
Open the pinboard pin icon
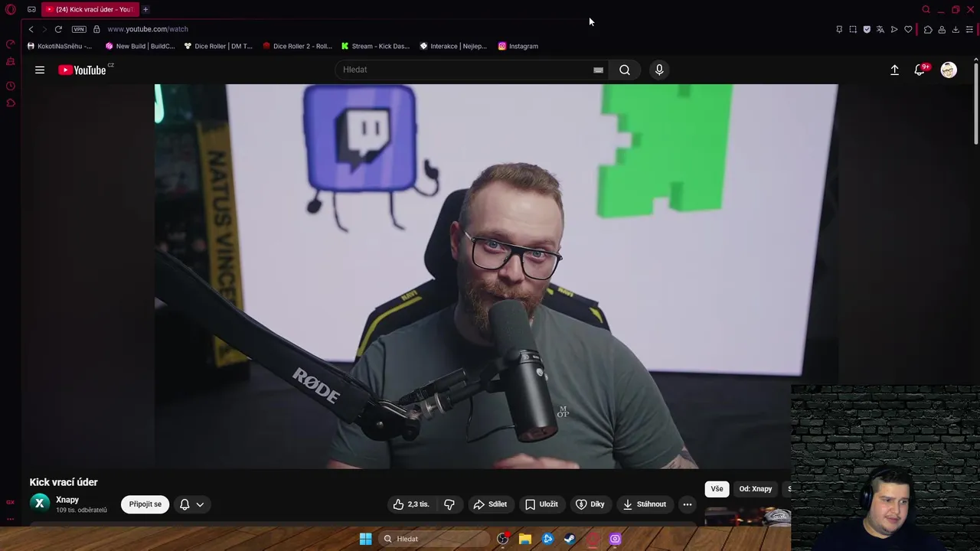[839, 29]
